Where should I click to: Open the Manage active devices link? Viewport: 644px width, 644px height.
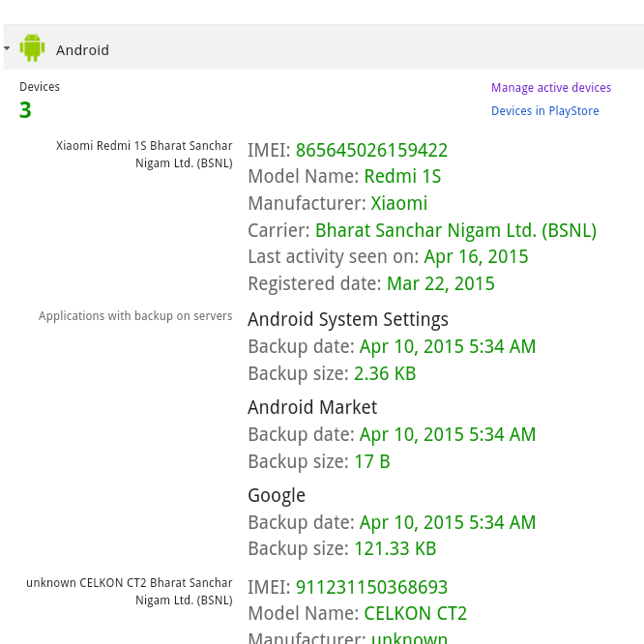pos(551,87)
